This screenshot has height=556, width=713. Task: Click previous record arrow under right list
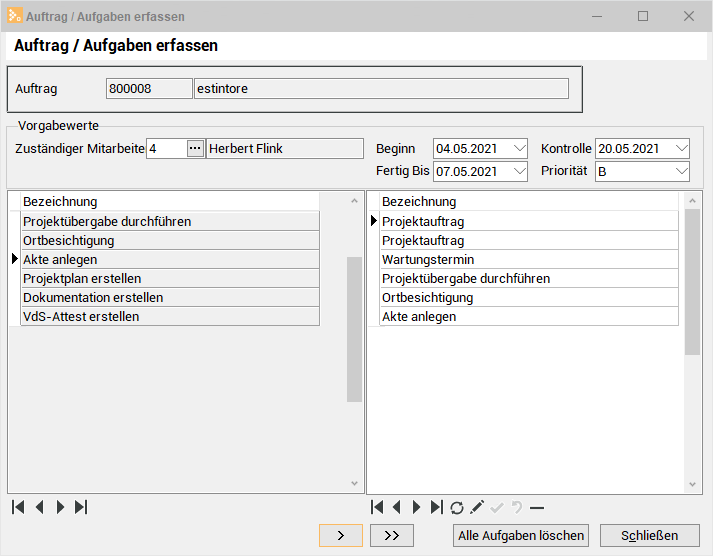pos(397,507)
